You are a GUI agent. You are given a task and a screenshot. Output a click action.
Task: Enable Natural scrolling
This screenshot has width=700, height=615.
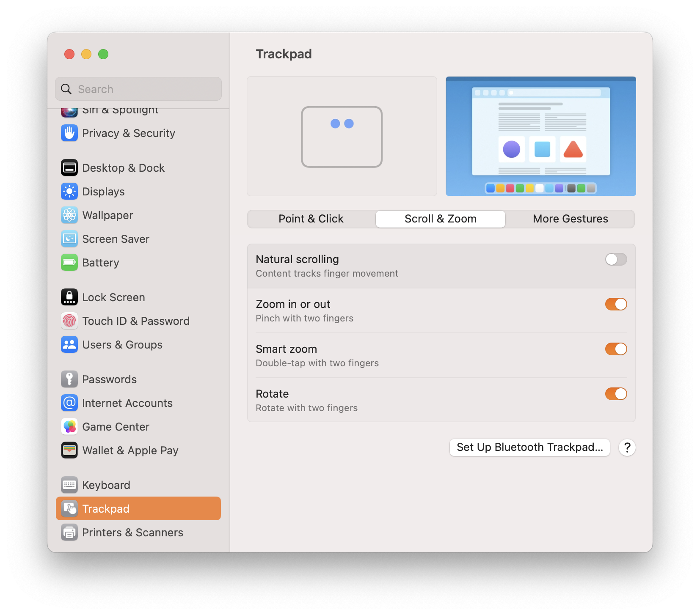616,259
